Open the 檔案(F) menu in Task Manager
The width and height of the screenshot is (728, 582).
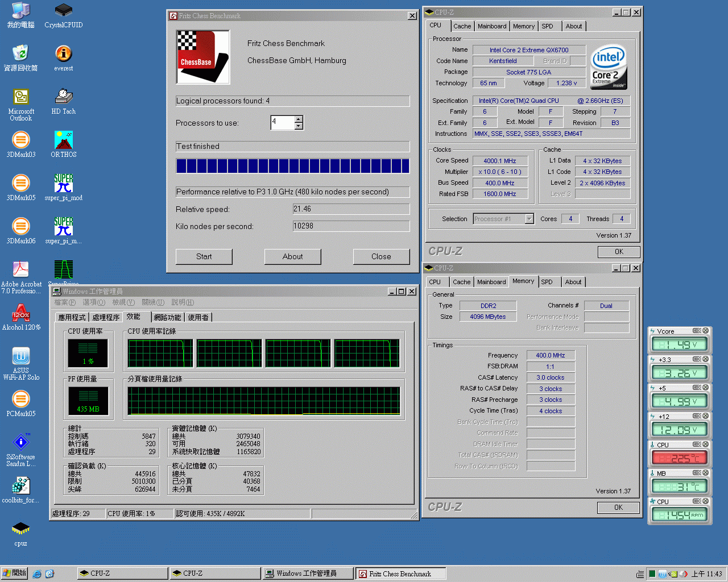65,302
